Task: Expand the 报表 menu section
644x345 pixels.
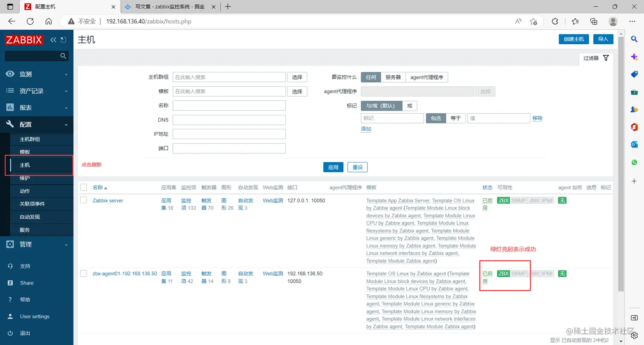Action: tap(37, 108)
